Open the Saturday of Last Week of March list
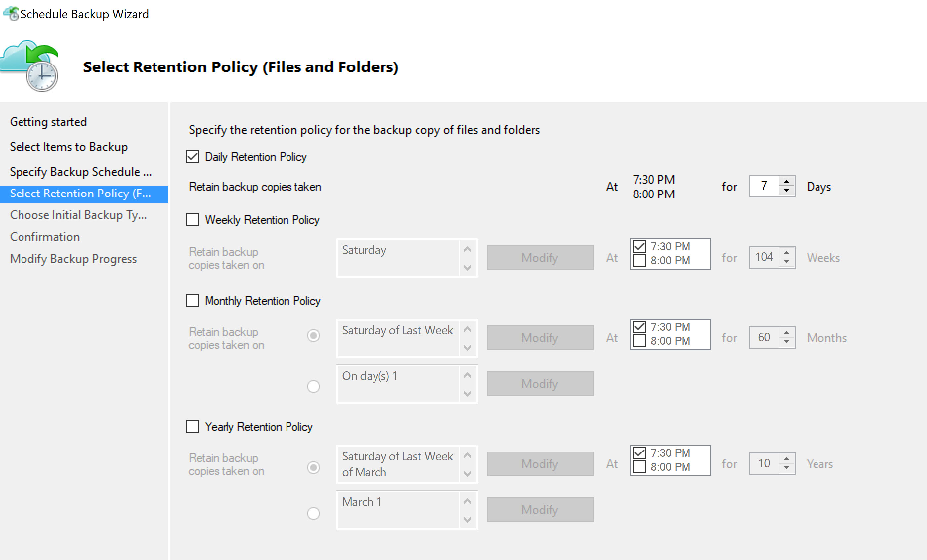This screenshot has width=927, height=560. 407,464
